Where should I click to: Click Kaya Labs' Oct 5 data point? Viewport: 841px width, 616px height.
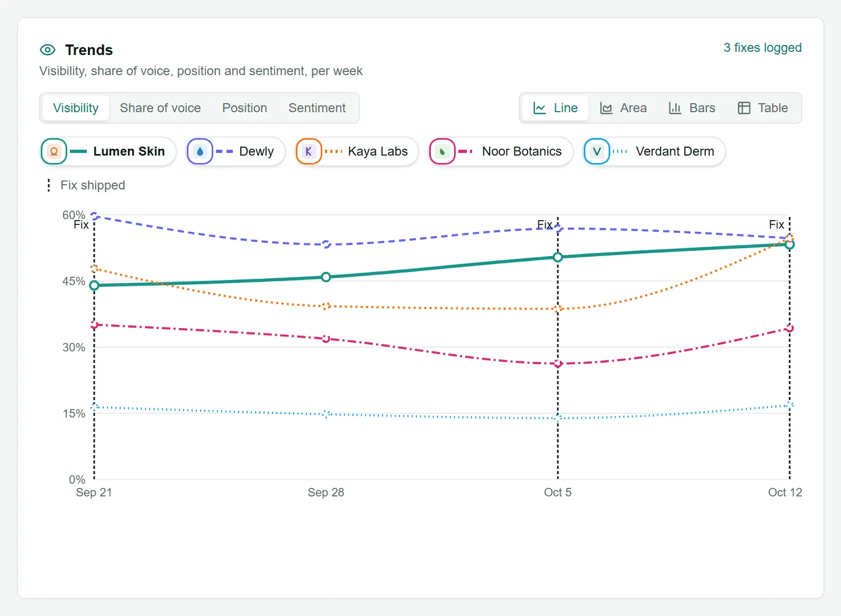(x=558, y=309)
